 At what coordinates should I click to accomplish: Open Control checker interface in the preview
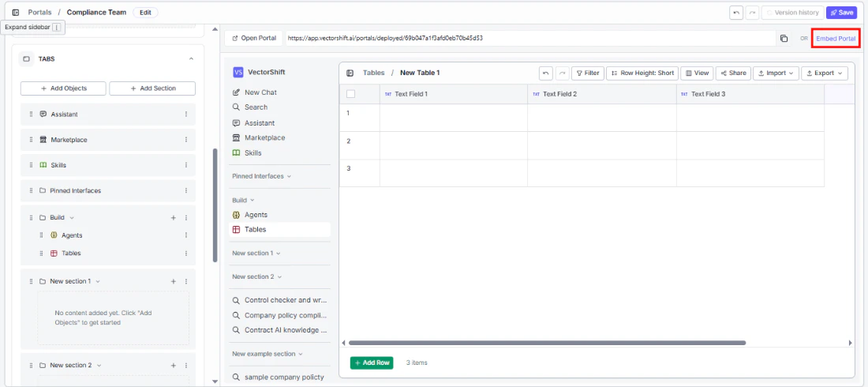[279, 300]
